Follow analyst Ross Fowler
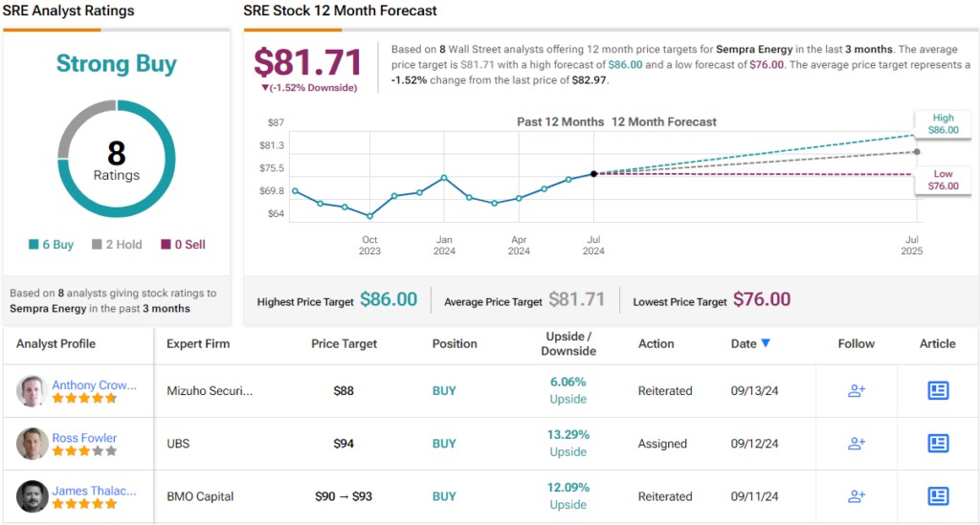The image size is (980, 525). (x=857, y=444)
